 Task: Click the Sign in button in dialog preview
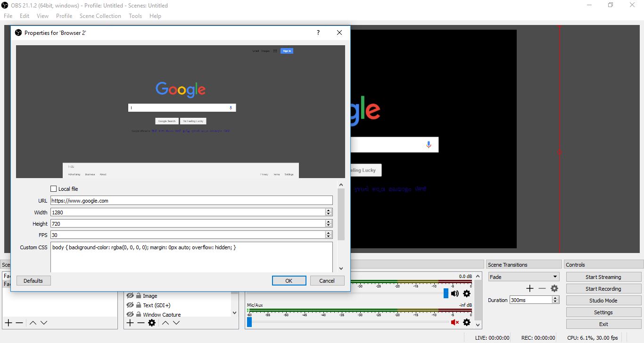pyautogui.click(x=287, y=51)
